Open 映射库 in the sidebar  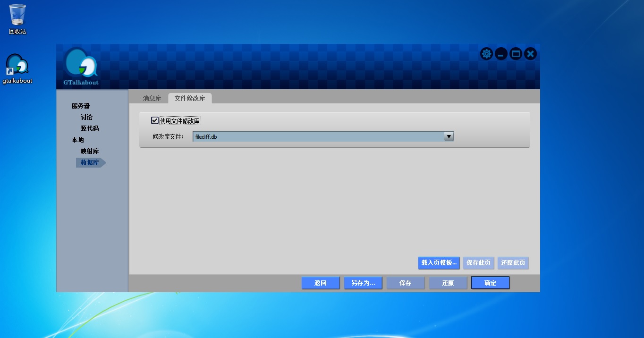[90, 151]
